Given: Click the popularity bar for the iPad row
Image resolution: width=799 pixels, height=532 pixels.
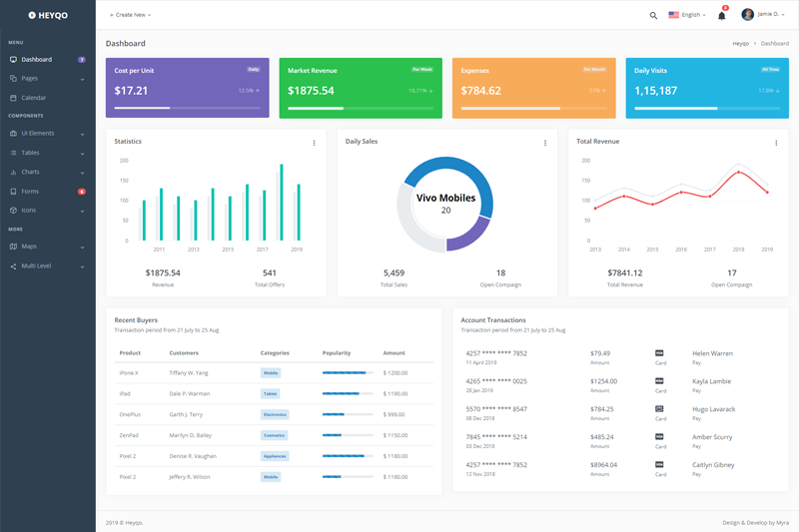Looking at the screenshot, I should 346,393.
